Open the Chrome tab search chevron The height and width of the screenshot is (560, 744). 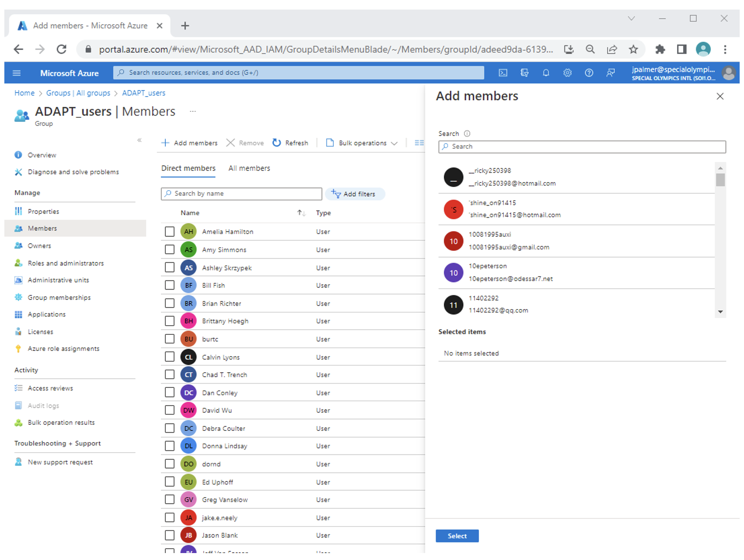coord(631,18)
